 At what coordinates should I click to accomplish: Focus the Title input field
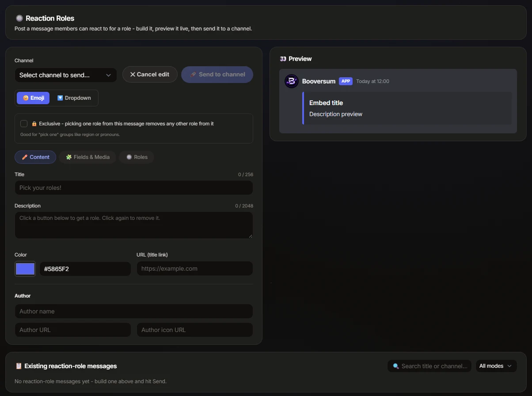click(134, 188)
